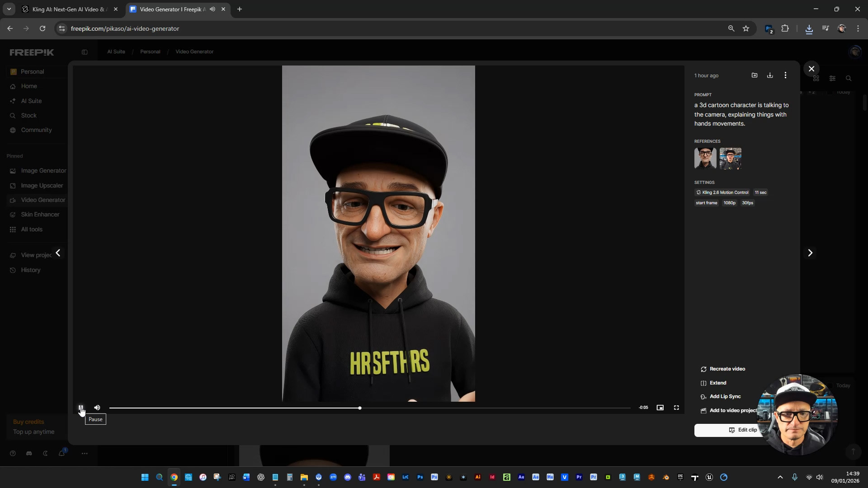Mute the video volume icon
The height and width of the screenshot is (488, 868).
pos(97,408)
